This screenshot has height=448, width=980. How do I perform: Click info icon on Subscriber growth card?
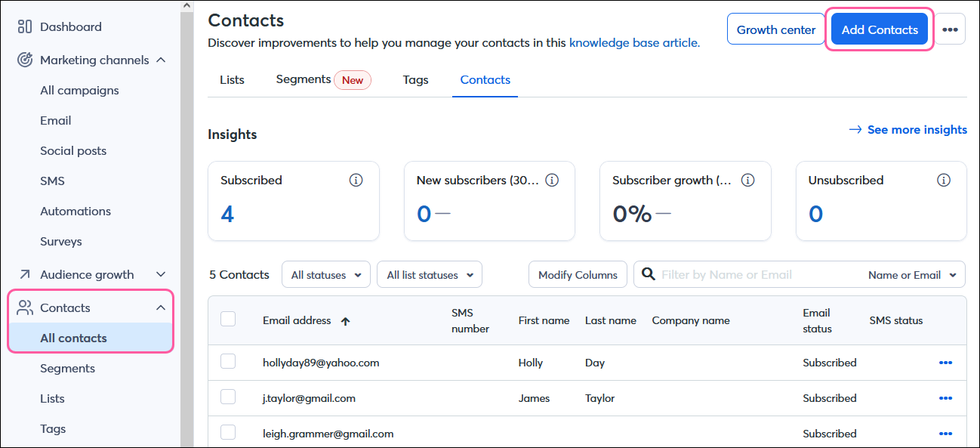tap(748, 180)
